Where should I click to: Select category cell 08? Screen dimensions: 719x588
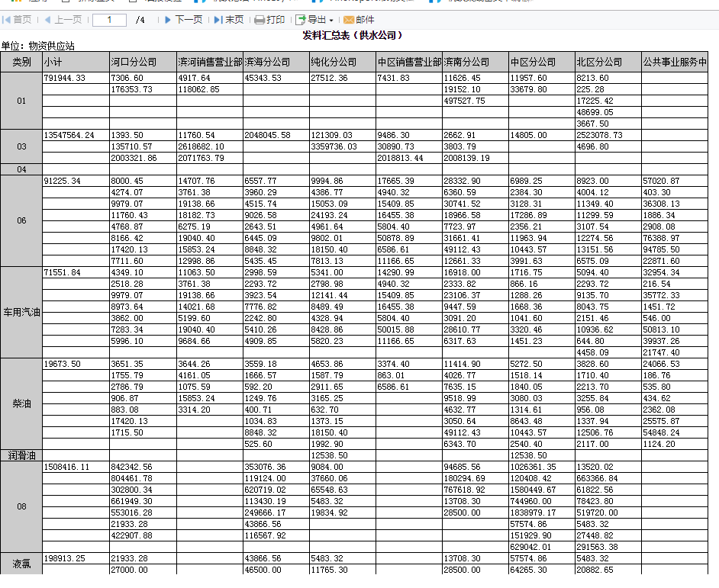tap(21, 507)
